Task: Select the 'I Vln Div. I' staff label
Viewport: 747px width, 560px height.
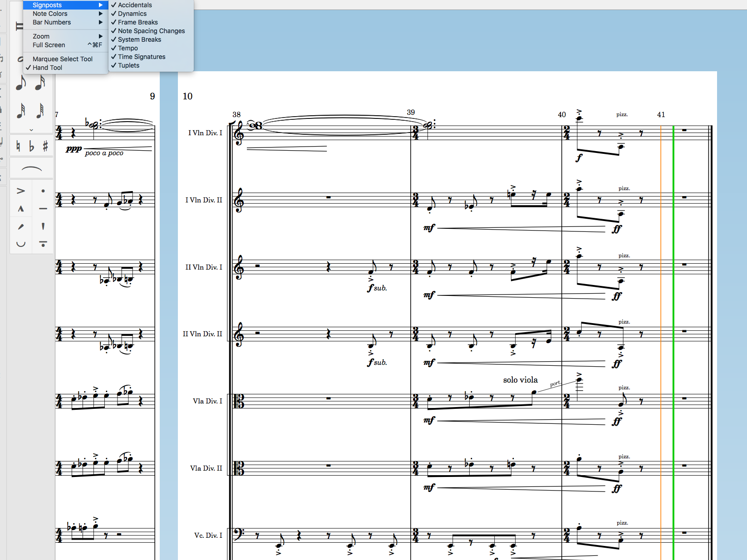Action: [x=205, y=133]
